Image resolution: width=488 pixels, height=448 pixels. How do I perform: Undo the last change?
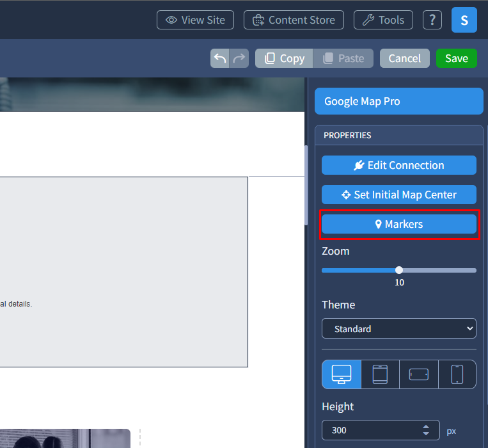pyautogui.click(x=220, y=58)
